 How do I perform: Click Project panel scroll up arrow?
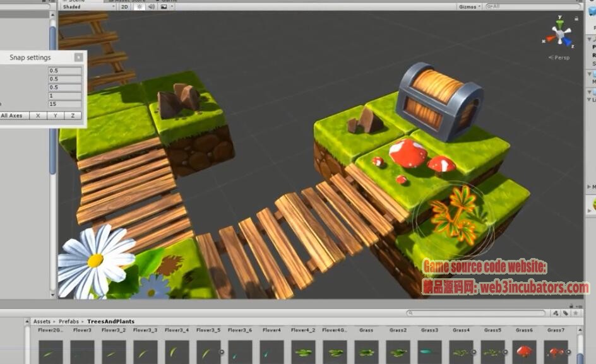pyautogui.click(x=580, y=330)
